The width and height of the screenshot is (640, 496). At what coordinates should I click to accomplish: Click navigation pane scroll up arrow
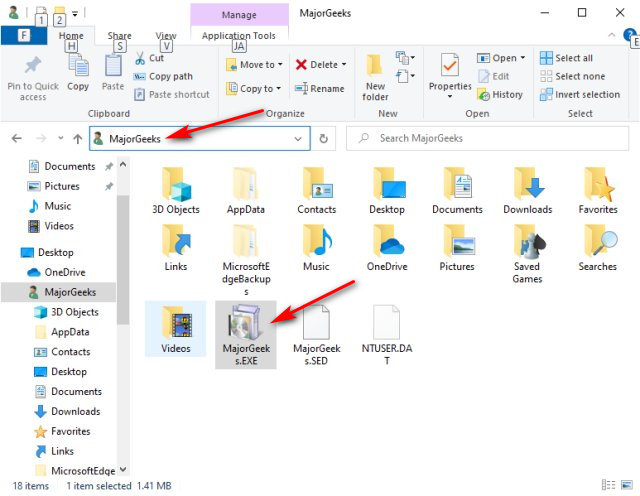click(x=123, y=165)
